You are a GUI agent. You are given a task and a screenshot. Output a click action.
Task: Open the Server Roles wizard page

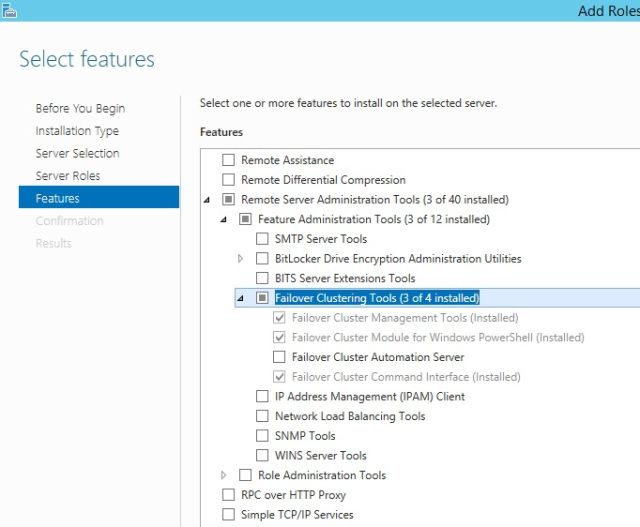pyautogui.click(x=68, y=176)
